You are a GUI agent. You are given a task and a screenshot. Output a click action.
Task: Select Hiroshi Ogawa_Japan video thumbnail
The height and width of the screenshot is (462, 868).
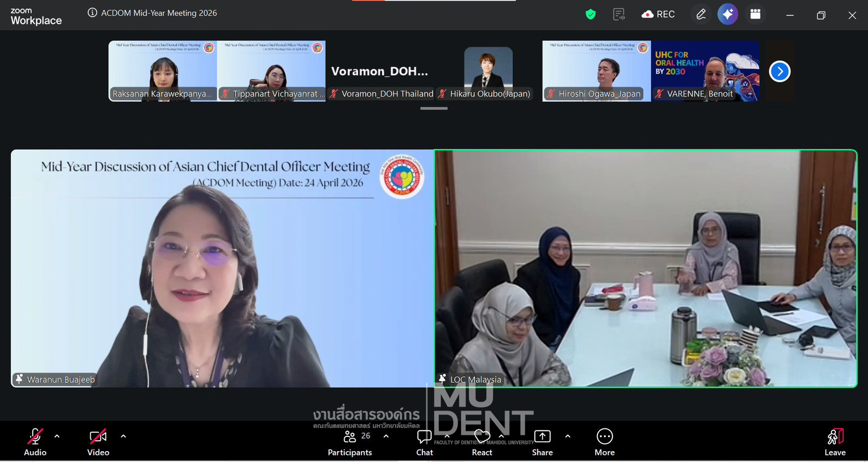[x=596, y=71]
